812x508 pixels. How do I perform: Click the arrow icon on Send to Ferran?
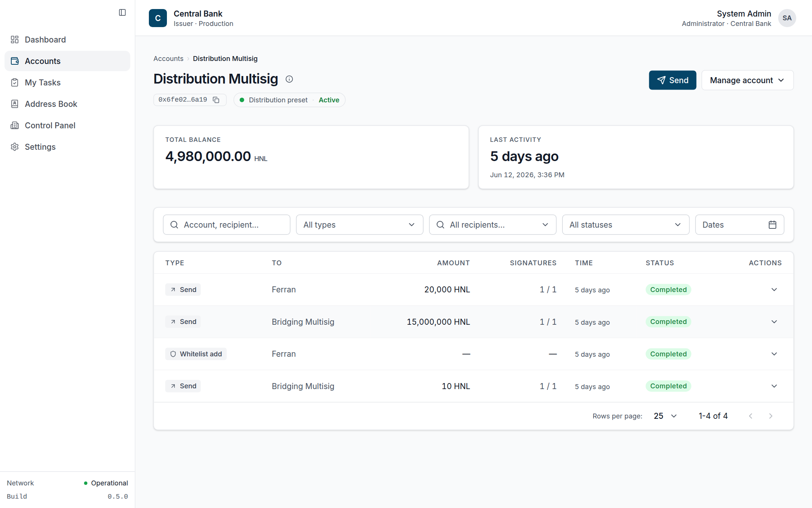pyautogui.click(x=173, y=289)
